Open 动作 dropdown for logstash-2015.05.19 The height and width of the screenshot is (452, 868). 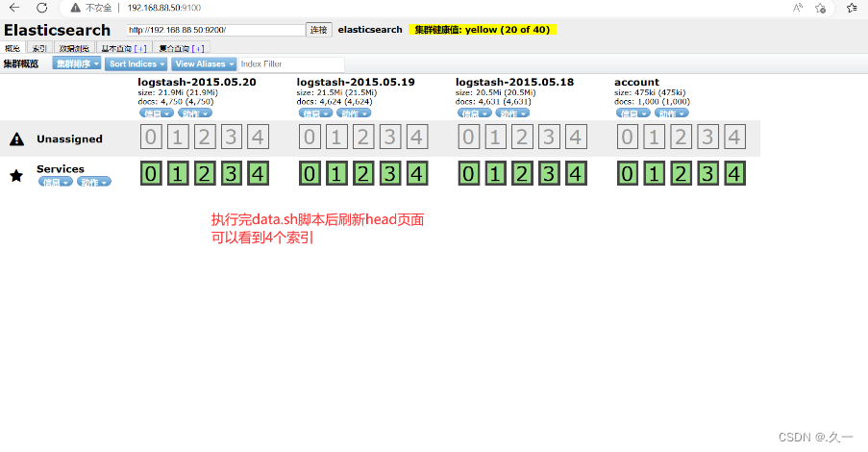(x=354, y=113)
